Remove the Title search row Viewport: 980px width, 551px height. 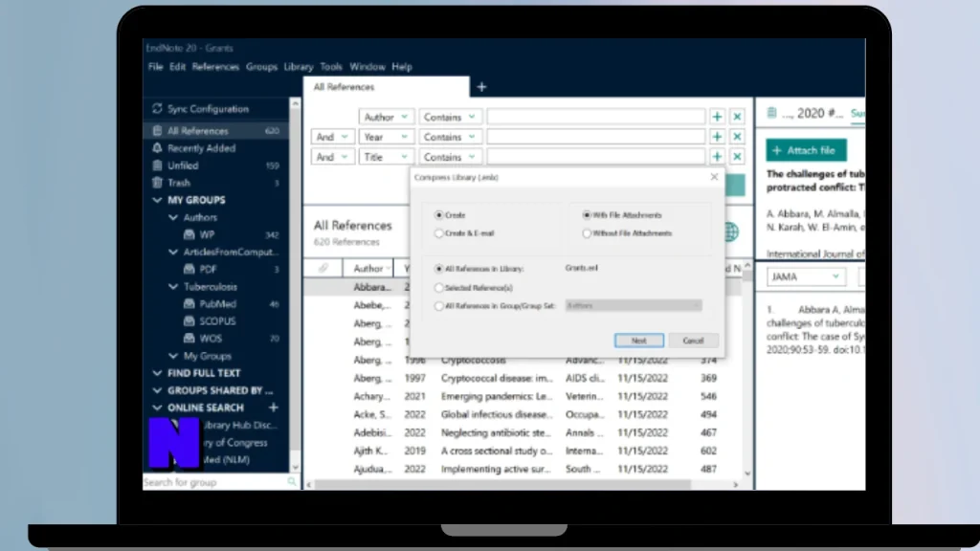point(738,157)
